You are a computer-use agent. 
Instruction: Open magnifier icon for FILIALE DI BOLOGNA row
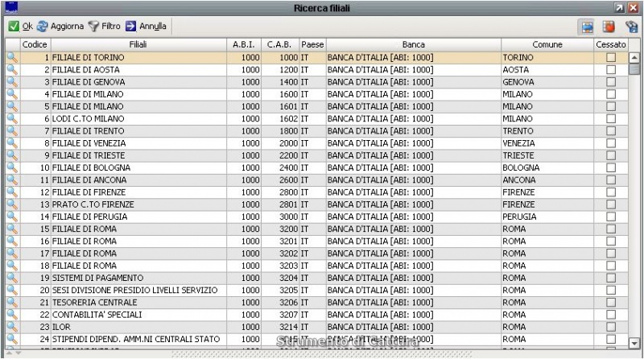pos(12,167)
